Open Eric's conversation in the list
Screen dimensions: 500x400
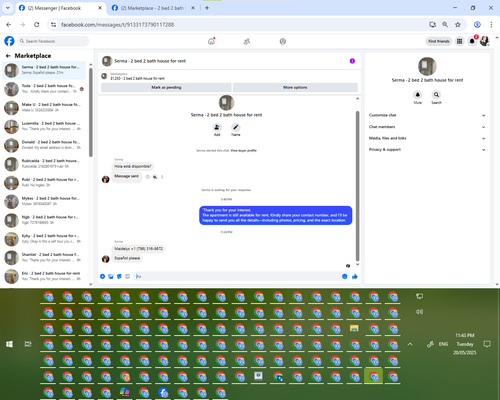click(x=44, y=276)
